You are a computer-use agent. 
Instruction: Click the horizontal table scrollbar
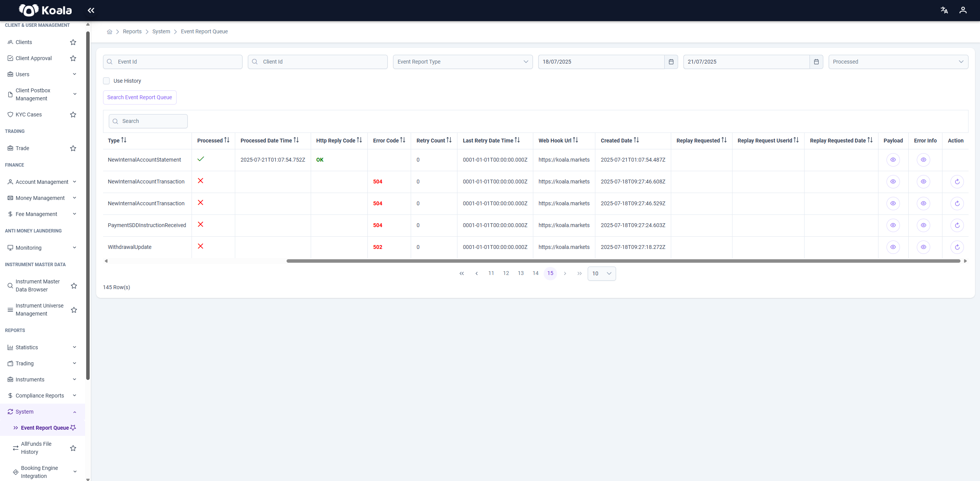click(623, 261)
